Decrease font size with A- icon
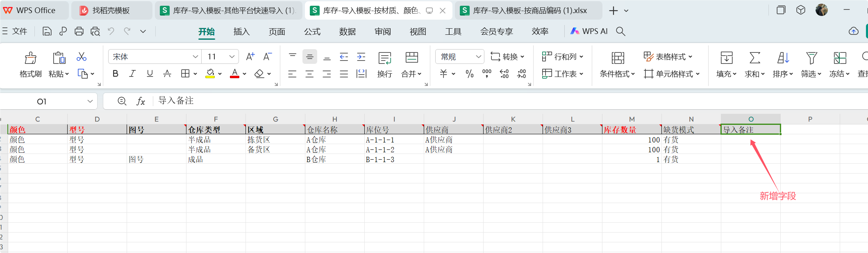Screen dimensions: 868x253 point(267,56)
